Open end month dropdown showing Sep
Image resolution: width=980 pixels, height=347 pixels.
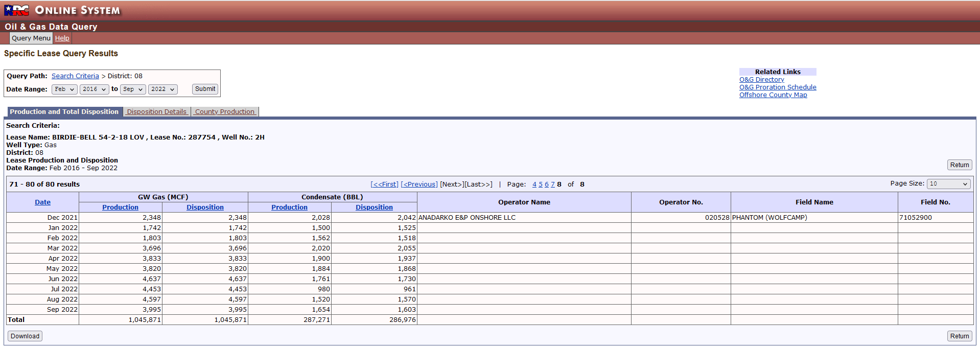(x=133, y=89)
